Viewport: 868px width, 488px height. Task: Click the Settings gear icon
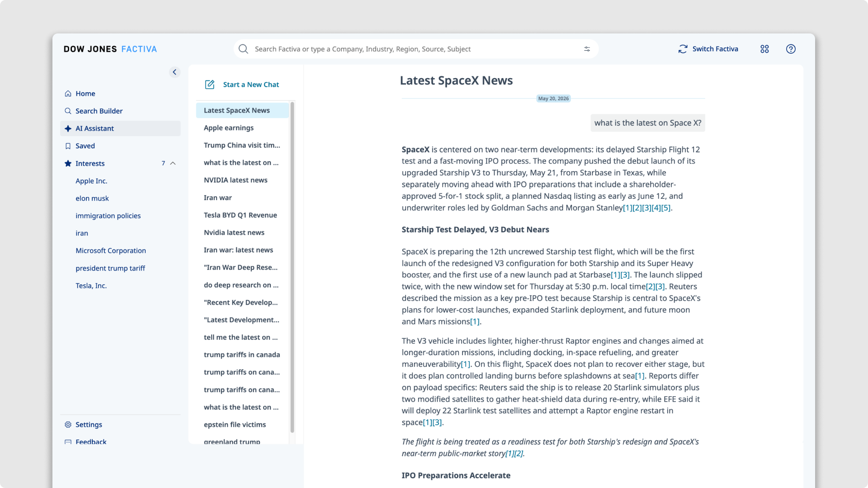[68, 425]
